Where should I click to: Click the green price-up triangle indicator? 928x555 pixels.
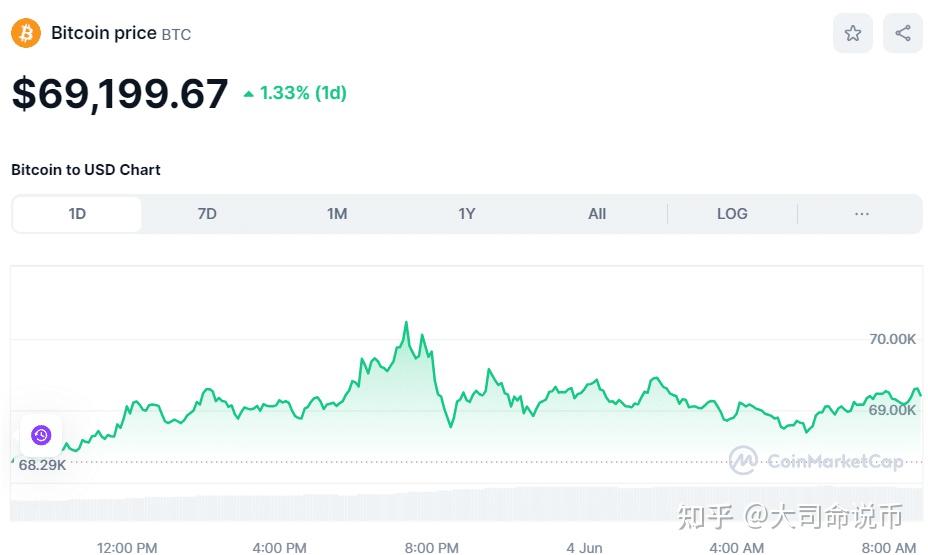click(x=249, y=94)
